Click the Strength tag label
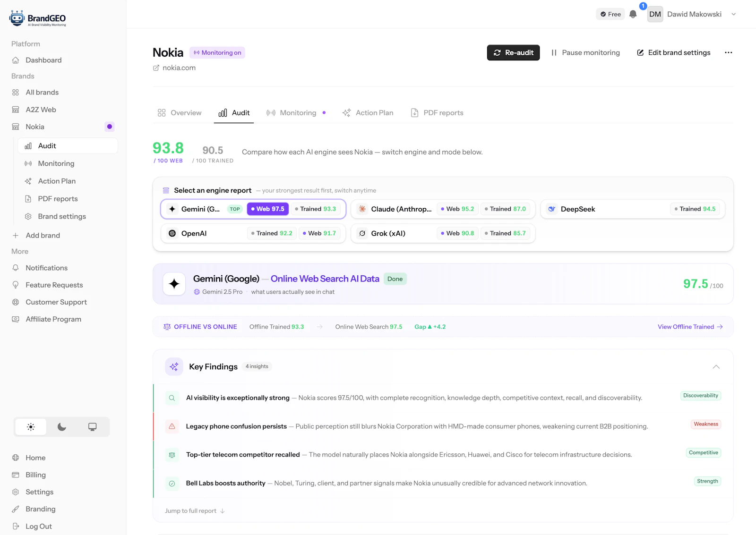Image resolution: width=756 pixels, height=535 pixels. [x=707, y=481]
